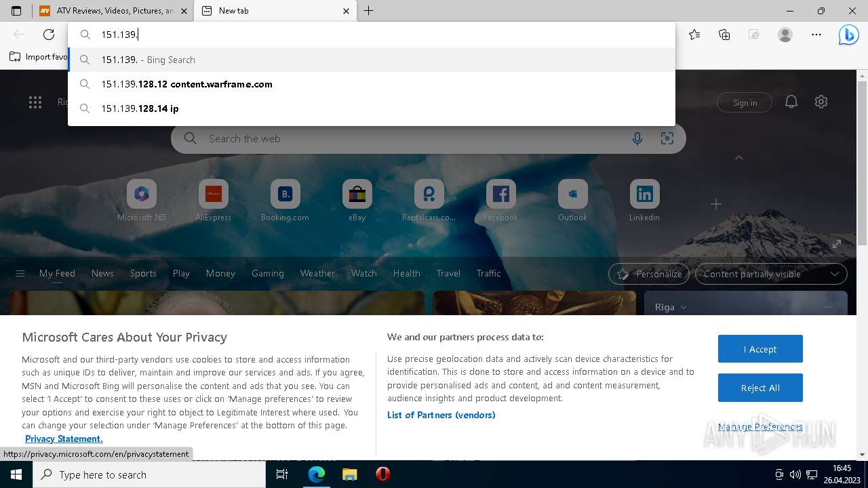Click the Sign in button
This screenshot has width=868, height=488.
pyautogui.click(x=745, y=102)
